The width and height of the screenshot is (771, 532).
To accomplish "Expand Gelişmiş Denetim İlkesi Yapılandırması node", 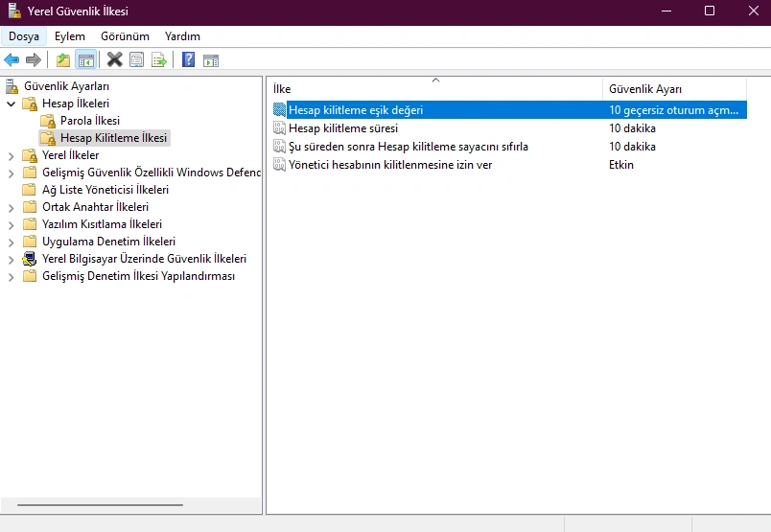I will pyautogui.click(x=12, y=276).
